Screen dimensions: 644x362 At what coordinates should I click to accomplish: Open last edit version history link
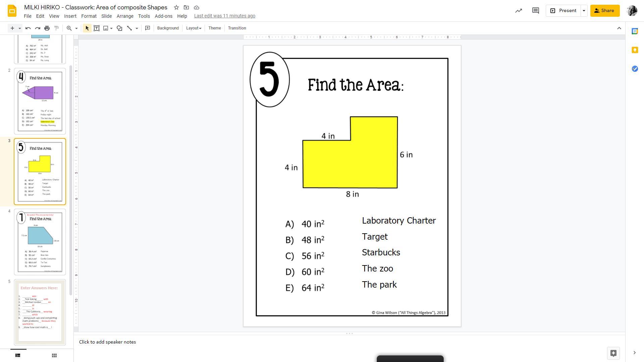(224, 16)
